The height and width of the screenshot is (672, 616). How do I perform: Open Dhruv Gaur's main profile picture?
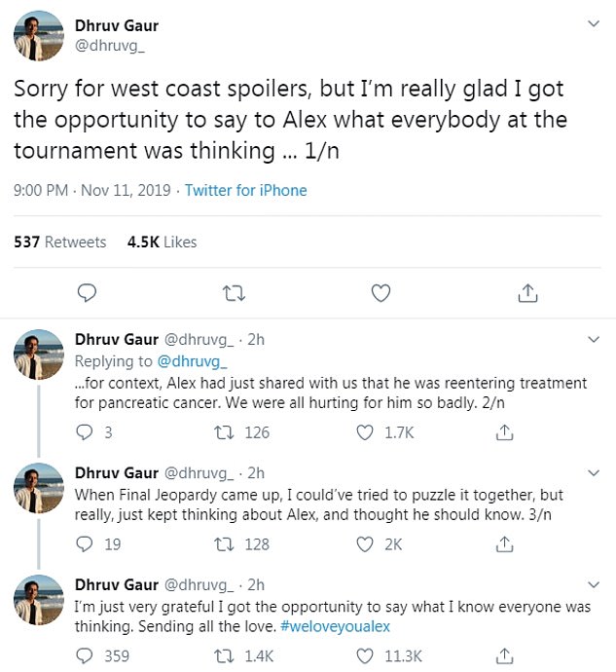(x=39, y=37)
